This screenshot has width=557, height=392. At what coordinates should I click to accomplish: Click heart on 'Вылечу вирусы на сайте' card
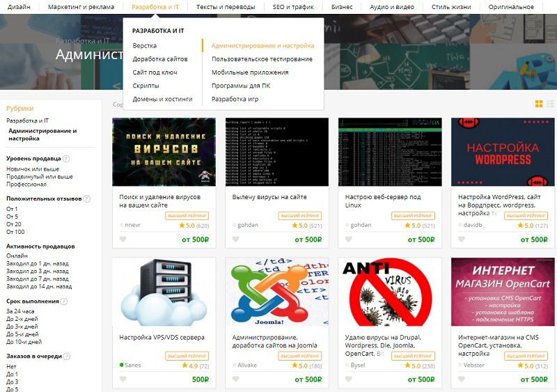(236, 240)
